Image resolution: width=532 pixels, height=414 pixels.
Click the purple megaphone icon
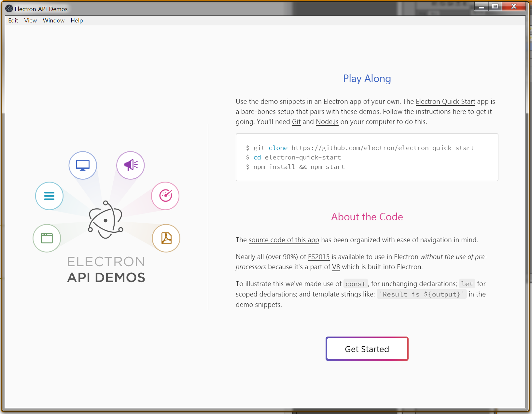(131, 165)
